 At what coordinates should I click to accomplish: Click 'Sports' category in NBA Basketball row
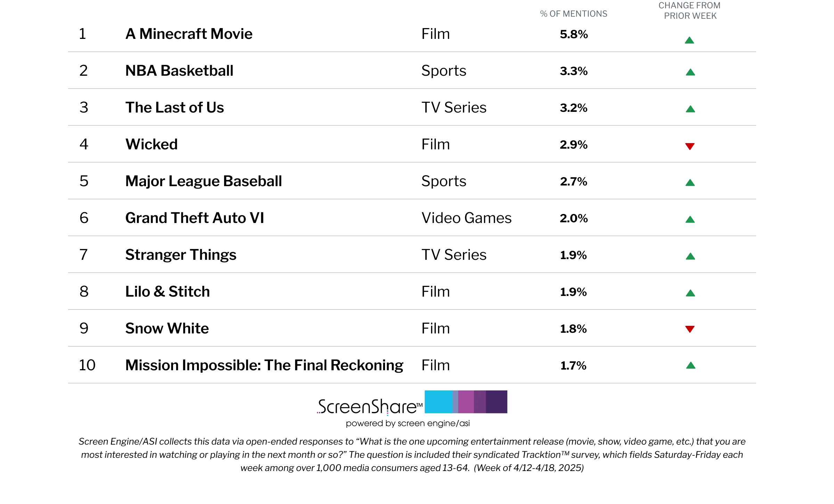pos(444,71)
